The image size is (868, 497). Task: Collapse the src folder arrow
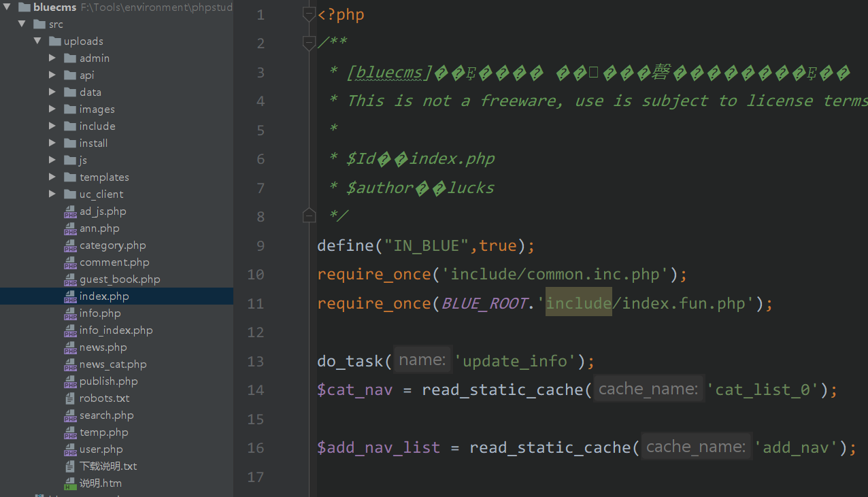click(22, 24)
